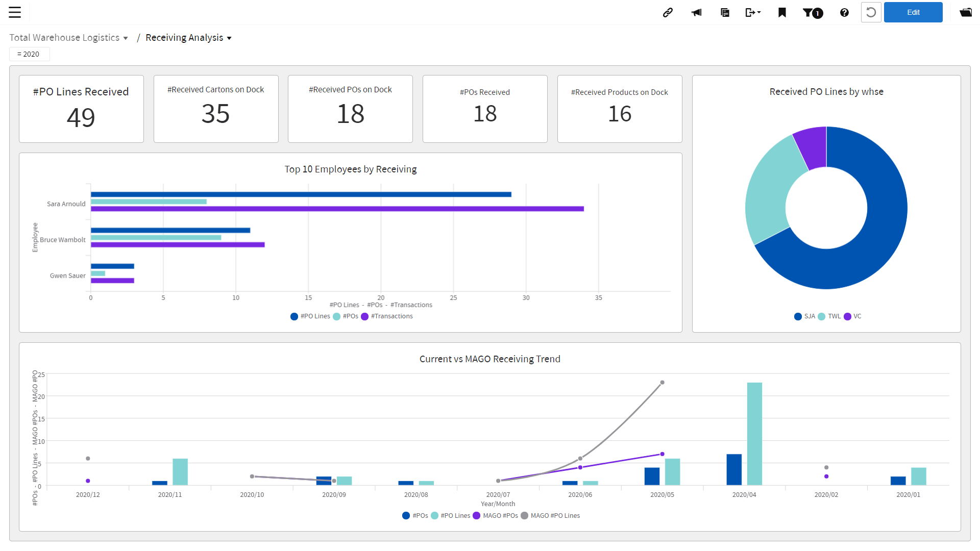
Task: Select Total Warehouse Logistics in the breadcrumb
Action: click(x=64, y=37)
